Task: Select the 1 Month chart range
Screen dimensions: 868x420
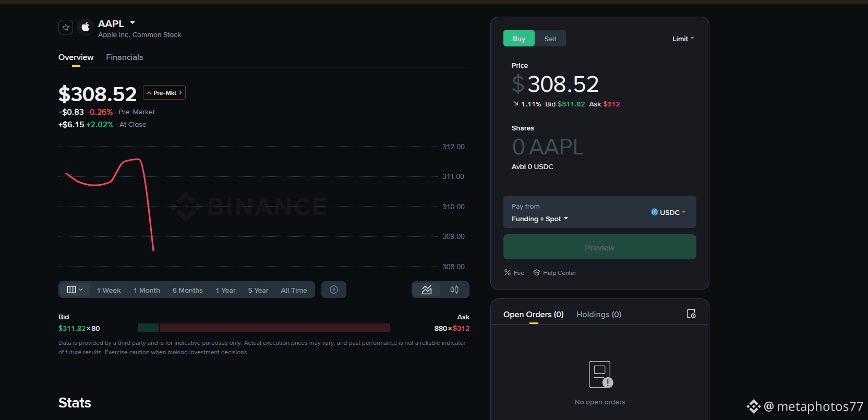Action: pos(147,290)
